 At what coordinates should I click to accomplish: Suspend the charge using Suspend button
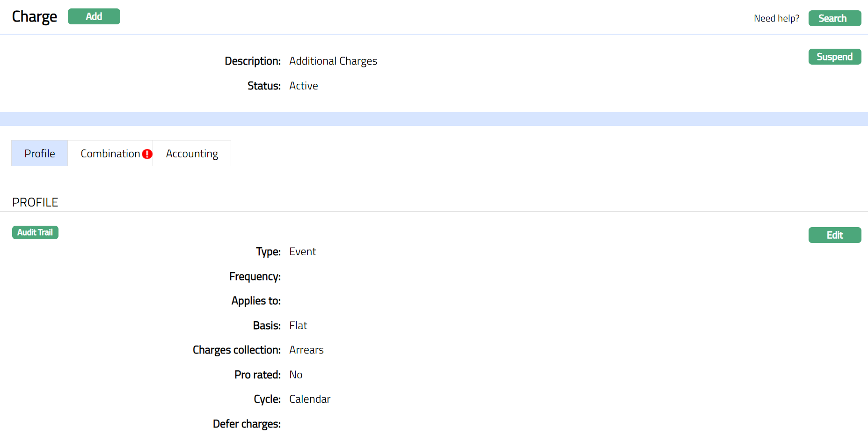(x=834, y=57)
